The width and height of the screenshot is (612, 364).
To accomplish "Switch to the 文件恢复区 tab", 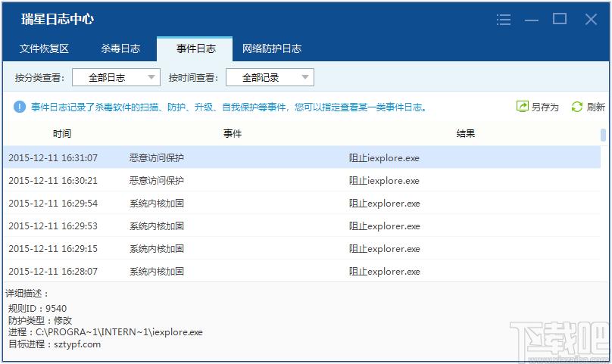I will point(44,48).
